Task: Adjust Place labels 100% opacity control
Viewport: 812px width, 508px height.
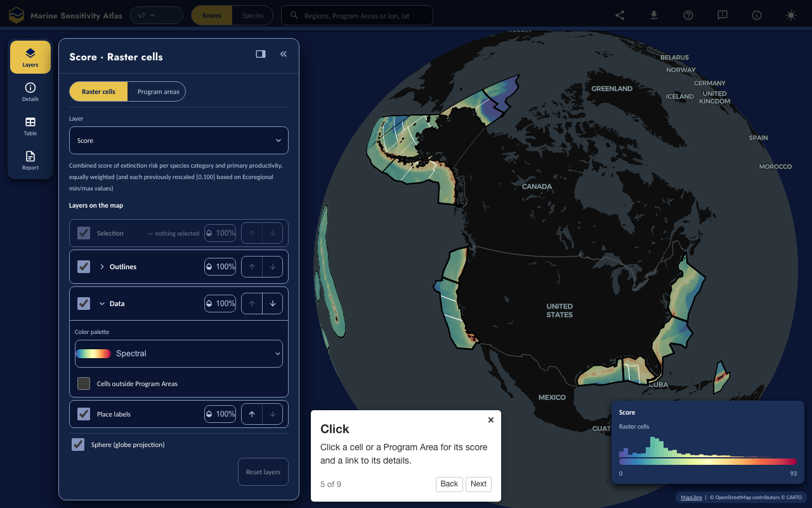Action: (x=220, y=414)
